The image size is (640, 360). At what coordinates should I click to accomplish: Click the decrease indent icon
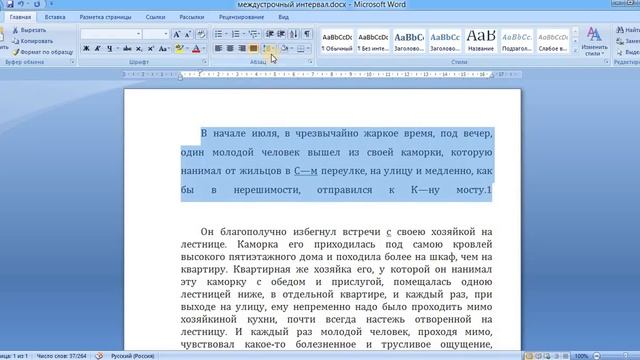(270, 34)
